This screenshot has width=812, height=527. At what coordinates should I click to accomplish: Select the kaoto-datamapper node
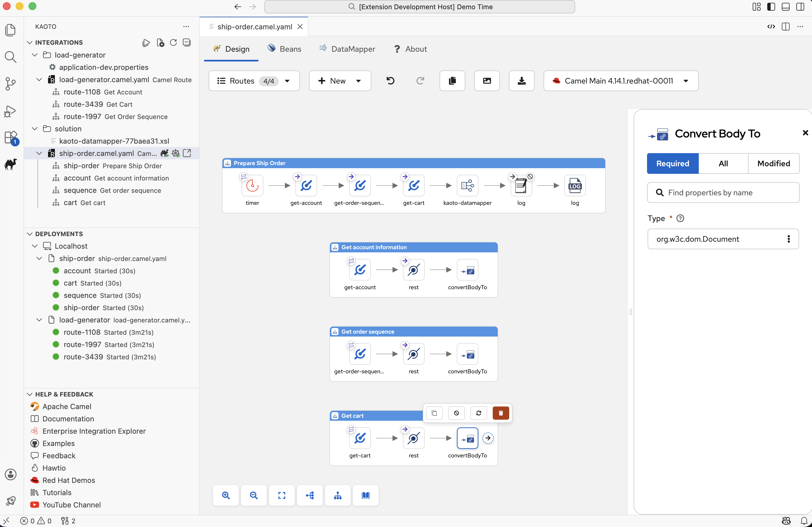pos(467,186)
